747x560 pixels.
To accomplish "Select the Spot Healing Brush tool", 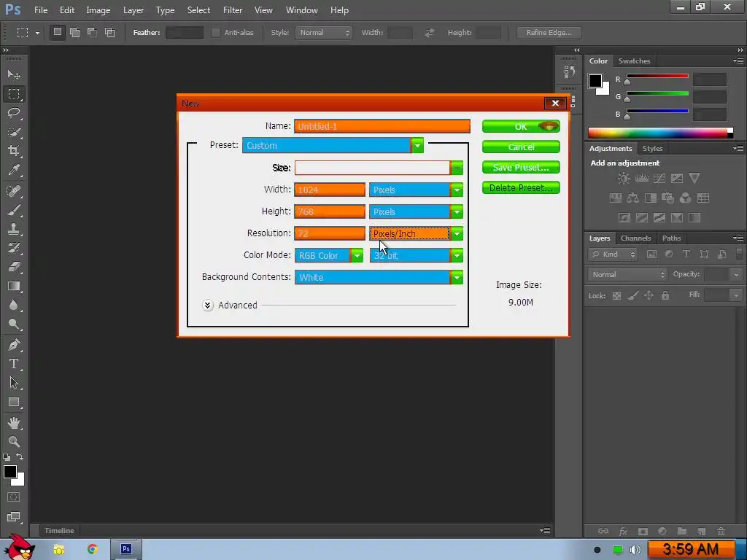I will pyautogui.click(x=13, y=191).
